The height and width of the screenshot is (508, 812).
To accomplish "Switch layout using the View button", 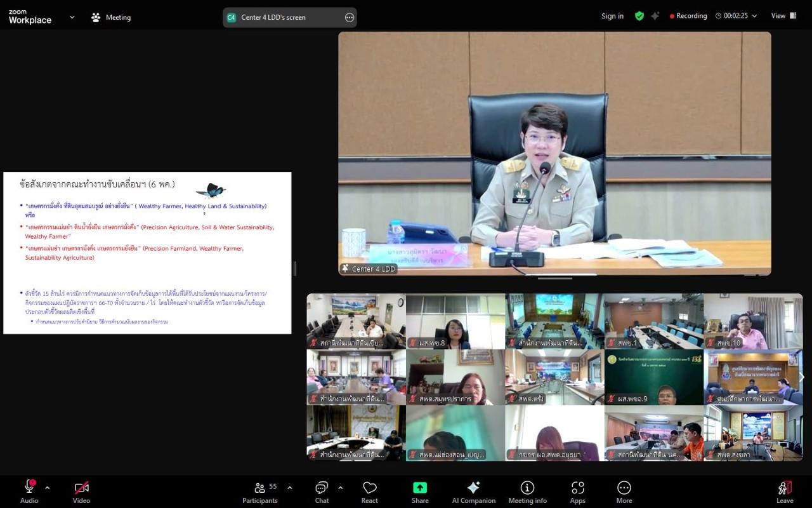I will pos(783,16).
